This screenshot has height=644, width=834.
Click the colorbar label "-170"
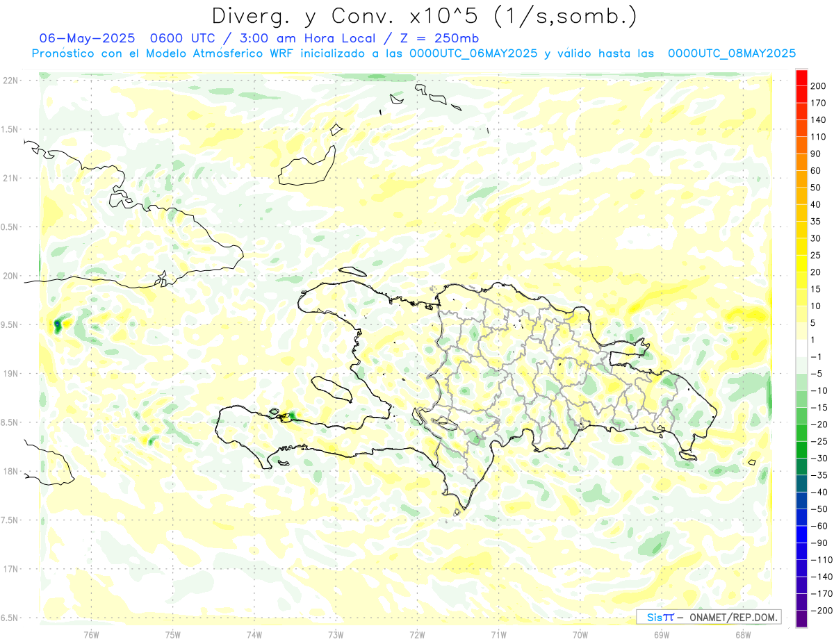[x=822, y=594]
